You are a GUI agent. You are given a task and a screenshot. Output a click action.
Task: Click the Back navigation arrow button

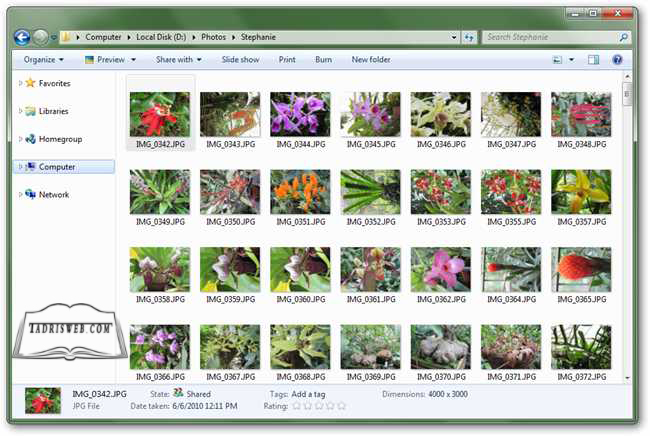click(22, 37)
